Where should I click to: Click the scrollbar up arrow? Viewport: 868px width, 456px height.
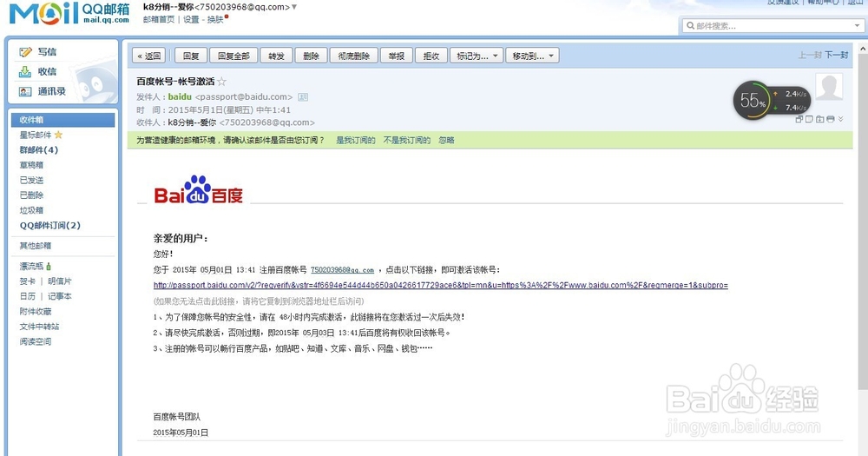(x=863, y=50)
